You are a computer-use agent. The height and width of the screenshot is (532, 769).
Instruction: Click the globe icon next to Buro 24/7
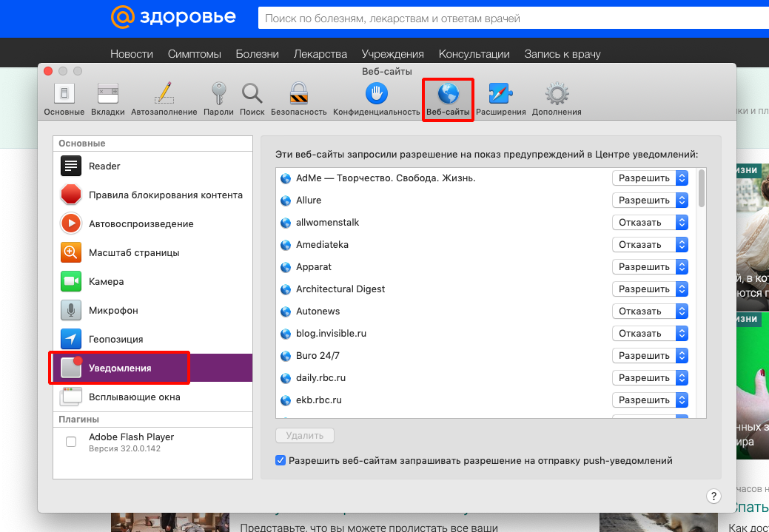(286, 356)
